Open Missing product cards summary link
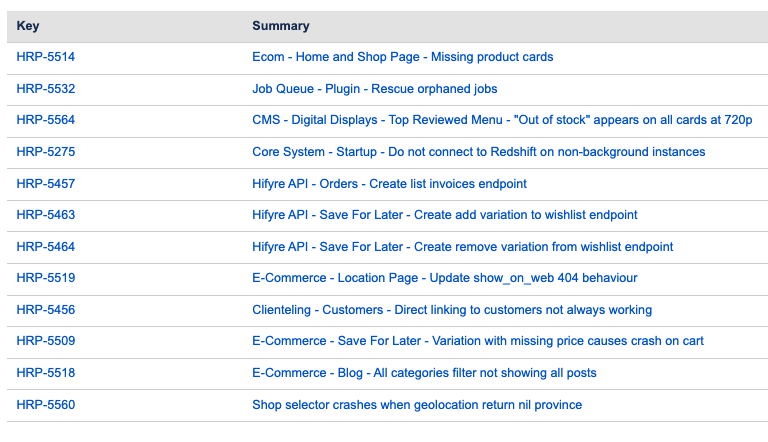 [402, 57]
